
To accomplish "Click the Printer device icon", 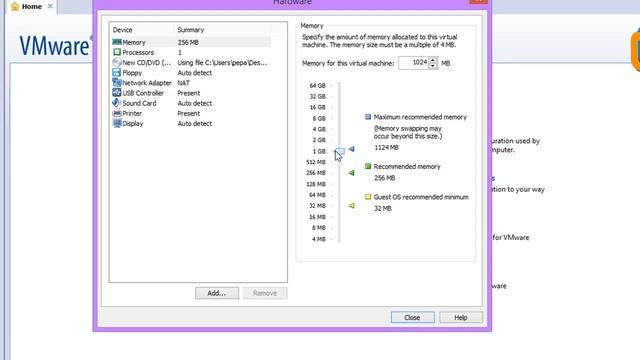I will click(x=117, y=113).
